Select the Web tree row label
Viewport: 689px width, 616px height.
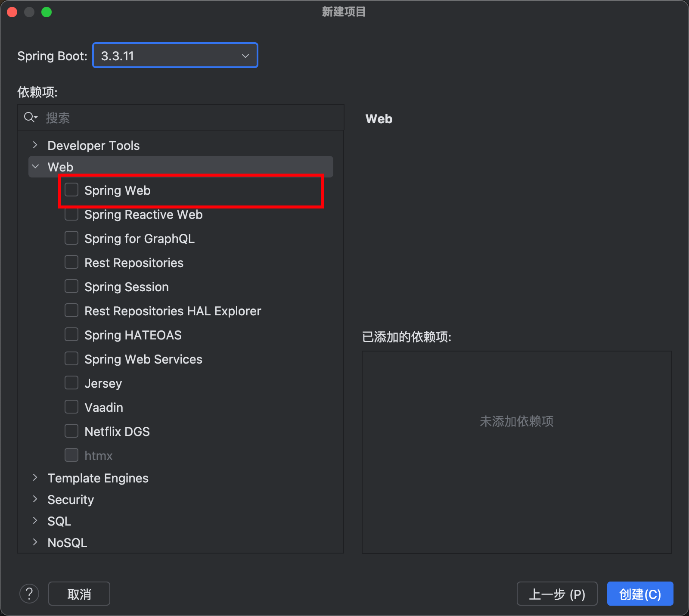pyautogui.click(x=60, y=167)
